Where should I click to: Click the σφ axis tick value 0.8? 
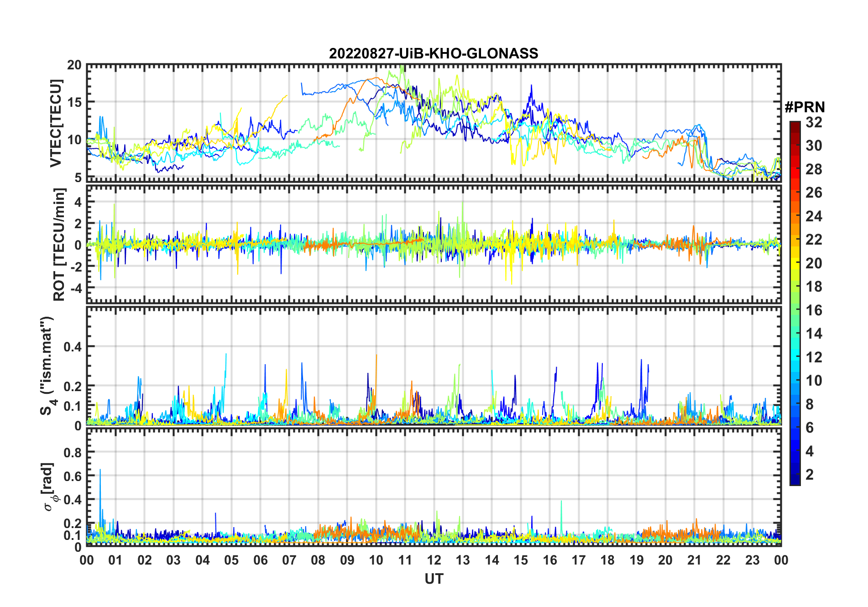coord(73,453)
